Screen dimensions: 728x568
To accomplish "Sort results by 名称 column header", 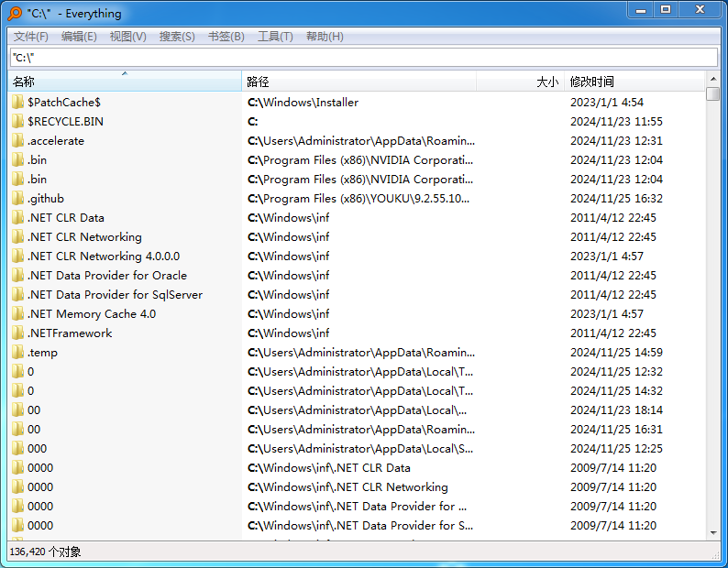I will click(124, 82).
